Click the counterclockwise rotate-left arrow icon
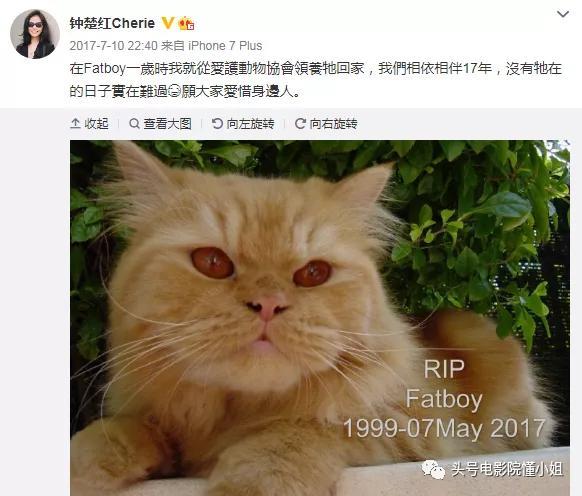This screenshot has height=496, width=582. (x=217, y=123)
